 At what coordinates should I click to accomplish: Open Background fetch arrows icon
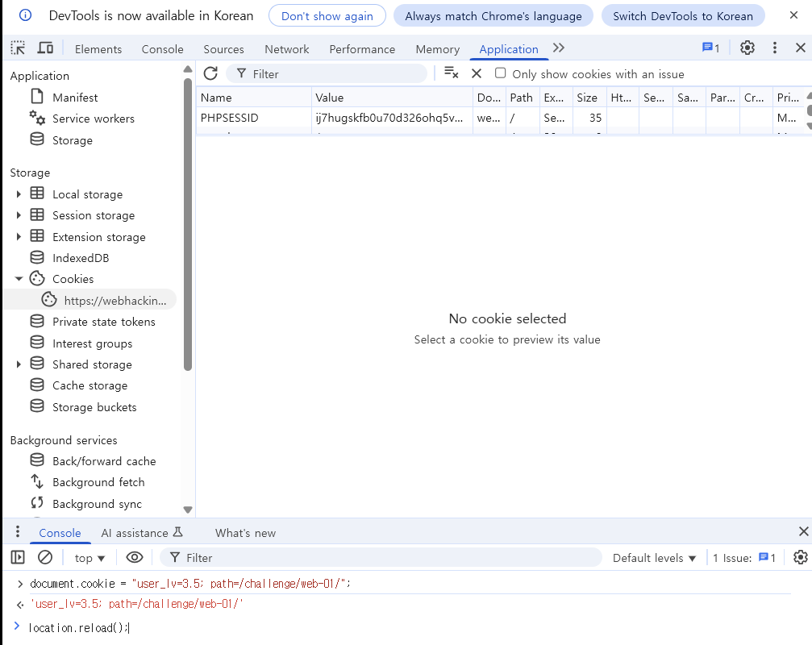pyautogui.click(x=37, y=481)
